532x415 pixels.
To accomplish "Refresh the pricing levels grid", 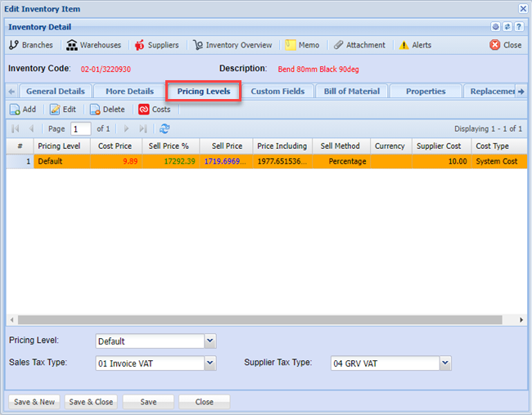I will click(165, 129).
